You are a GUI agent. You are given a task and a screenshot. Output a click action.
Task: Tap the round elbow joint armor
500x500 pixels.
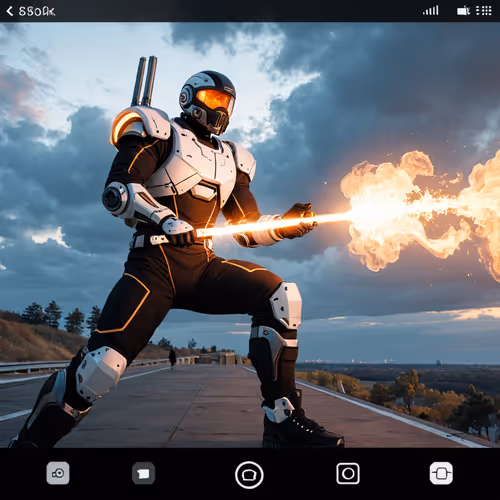(x=114, y=199)
